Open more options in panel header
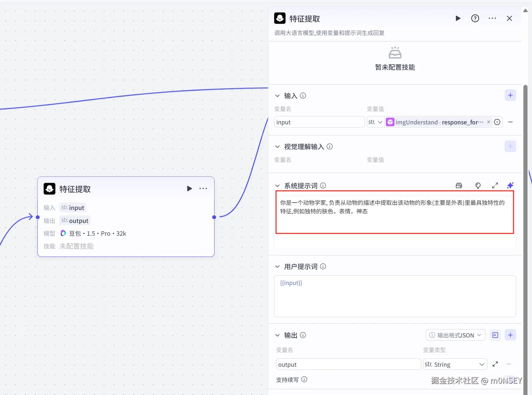 [492, 18]
